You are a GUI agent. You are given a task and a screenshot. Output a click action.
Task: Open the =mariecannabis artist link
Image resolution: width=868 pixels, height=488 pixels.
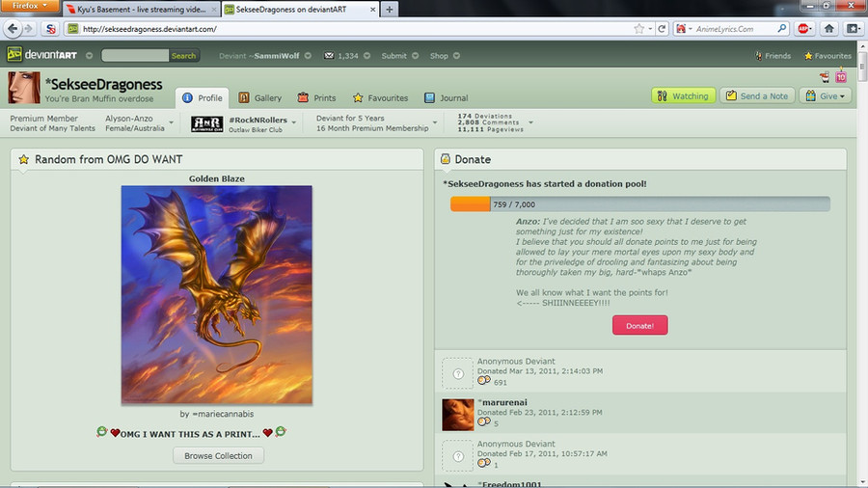(x=223, y=414)
